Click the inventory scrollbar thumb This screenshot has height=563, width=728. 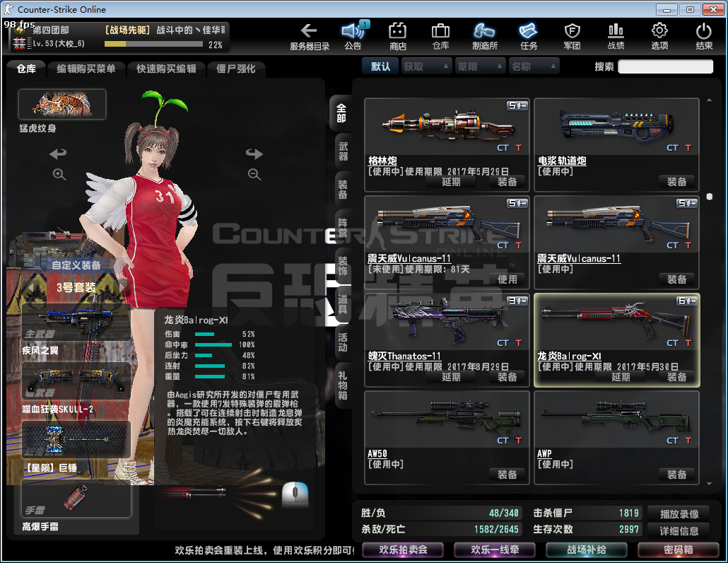pyautogui.click(x=709, y=197)
